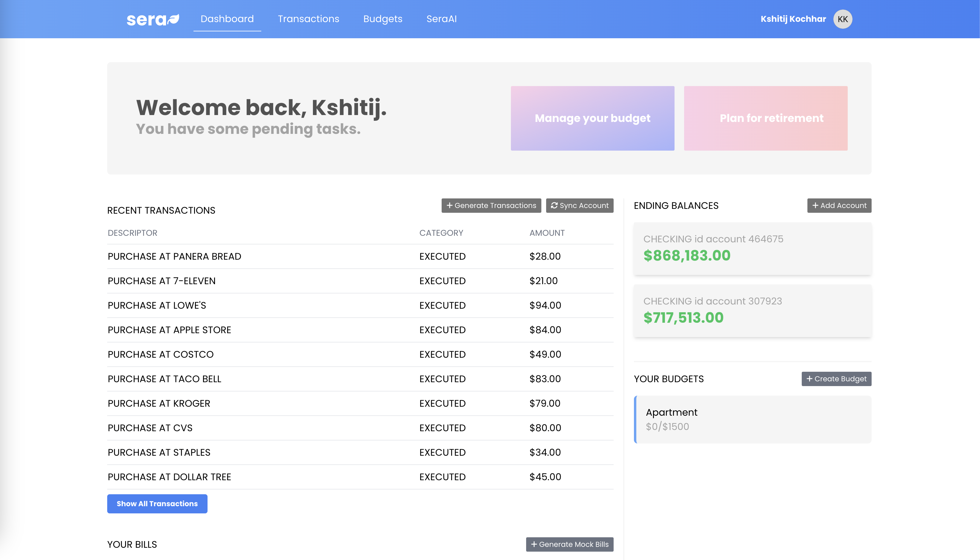
Task: Click the Dollar Tree transaction row
Action: click(x=360, y=477)
